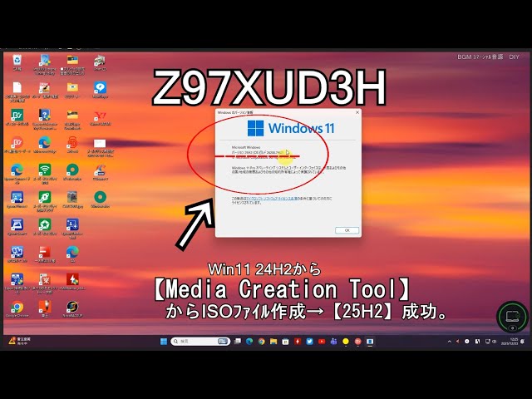Screen dimensions: 532x399
Task: Open the blue question mark book shortcut
Action: click(x=44, y=118)
